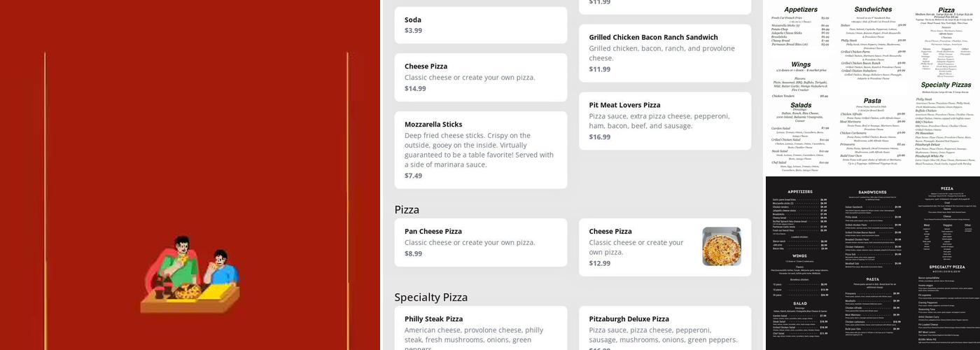Jump to the Specialty Pizza heading
The height and width of the screenshot is (350, 980).
[x=431, y=297]
